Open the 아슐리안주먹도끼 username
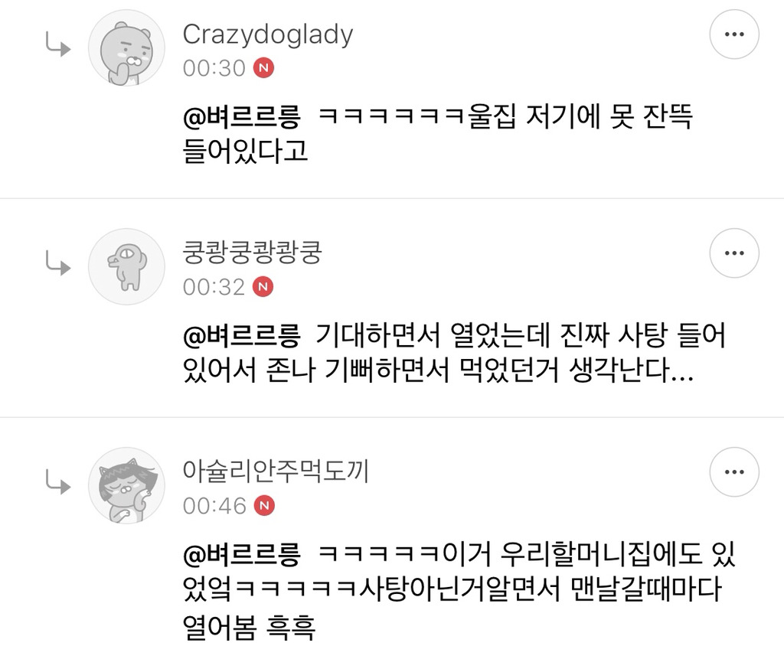 click(x=276, y=471)
